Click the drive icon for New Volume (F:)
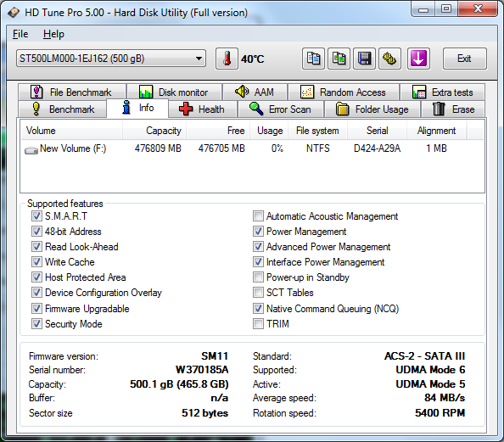Image resolution: width=504 pixels, height=442 pixels. (x=31, y=150)
